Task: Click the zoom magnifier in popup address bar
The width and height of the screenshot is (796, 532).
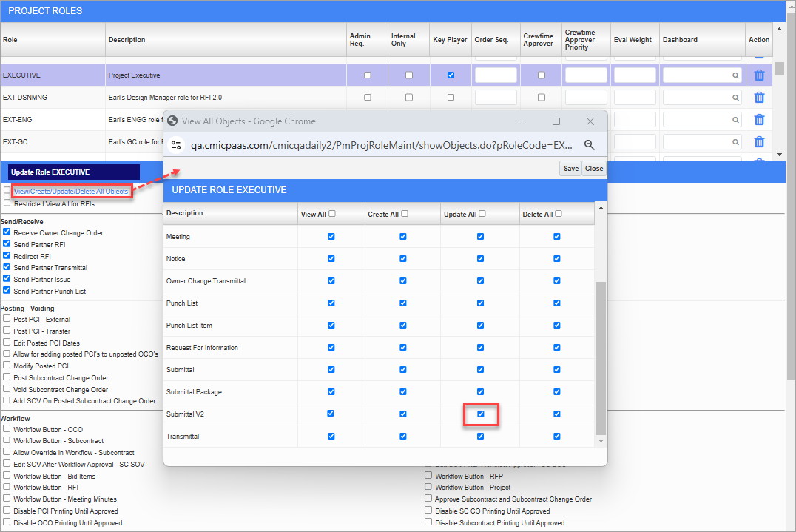Action: (589, 145)
